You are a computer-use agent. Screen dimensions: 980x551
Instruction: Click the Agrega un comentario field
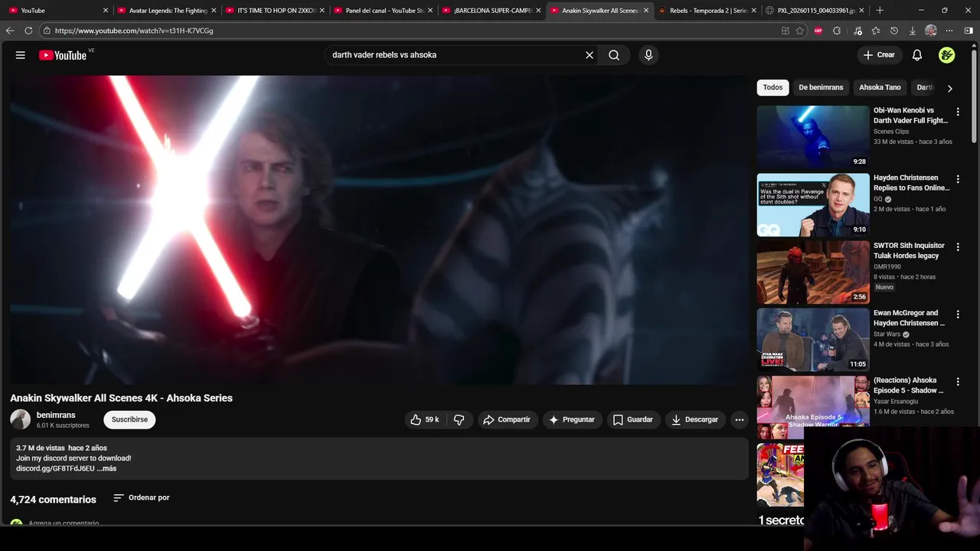coord(64,523)
